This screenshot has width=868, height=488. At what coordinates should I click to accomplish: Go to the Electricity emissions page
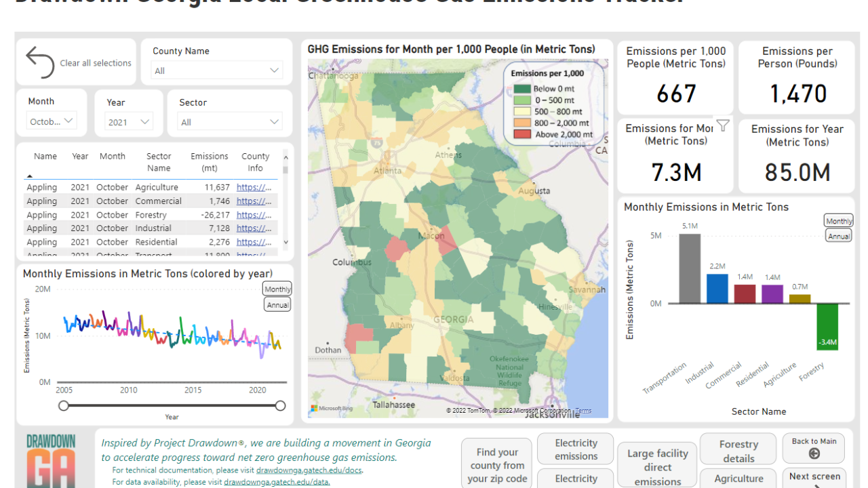576,449
